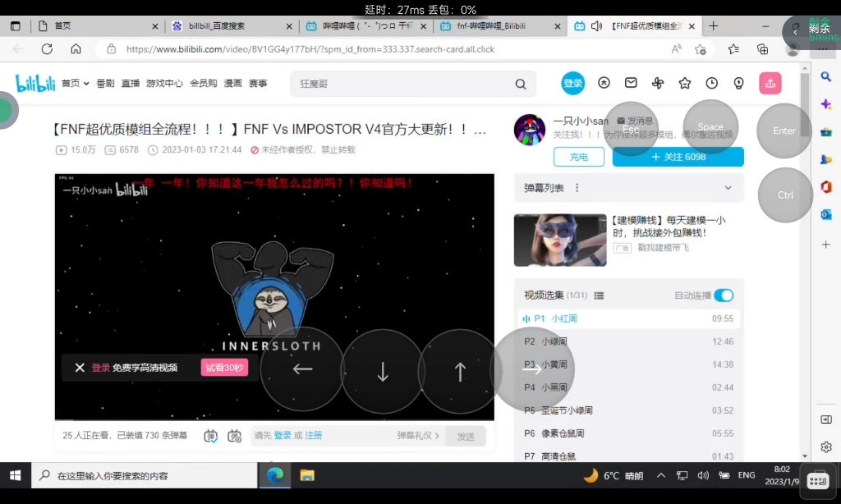
Task: Click the browser refresh icon
Action: tap(47, 49)
